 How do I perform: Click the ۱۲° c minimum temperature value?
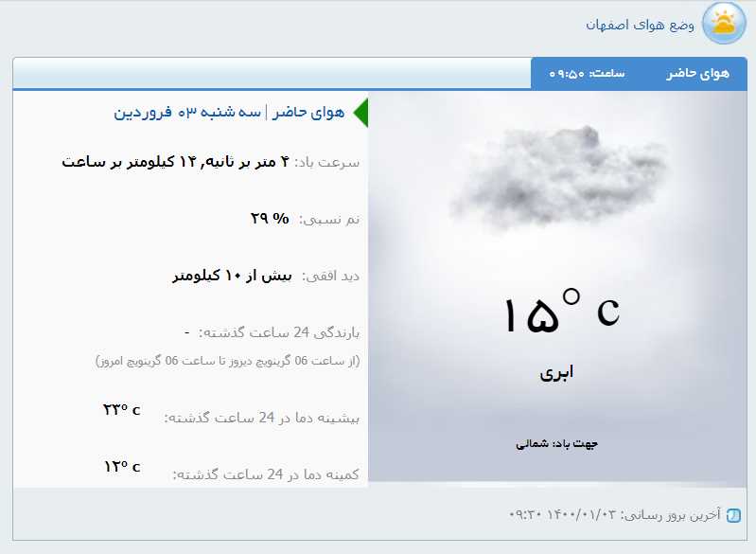tap(121, 467)
